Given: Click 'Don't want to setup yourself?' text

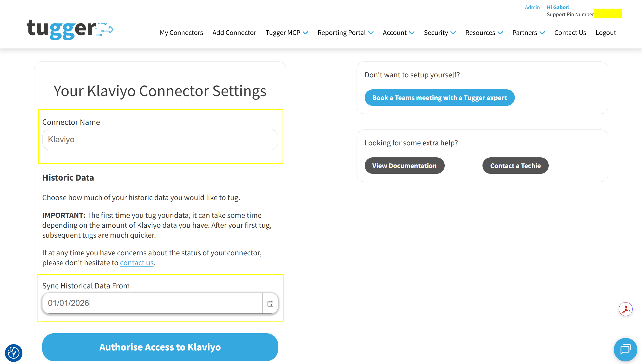Looking at the screenshot, I should click(412, 75).
